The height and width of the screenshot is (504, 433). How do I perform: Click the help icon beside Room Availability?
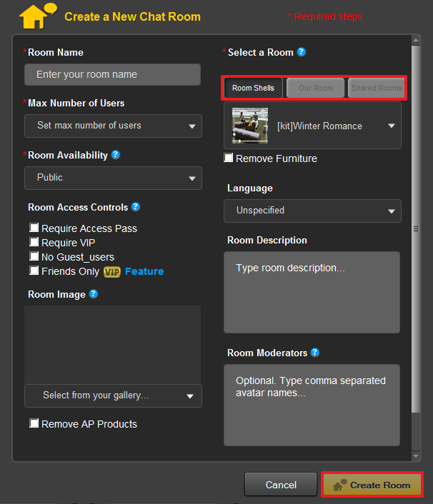116,155
